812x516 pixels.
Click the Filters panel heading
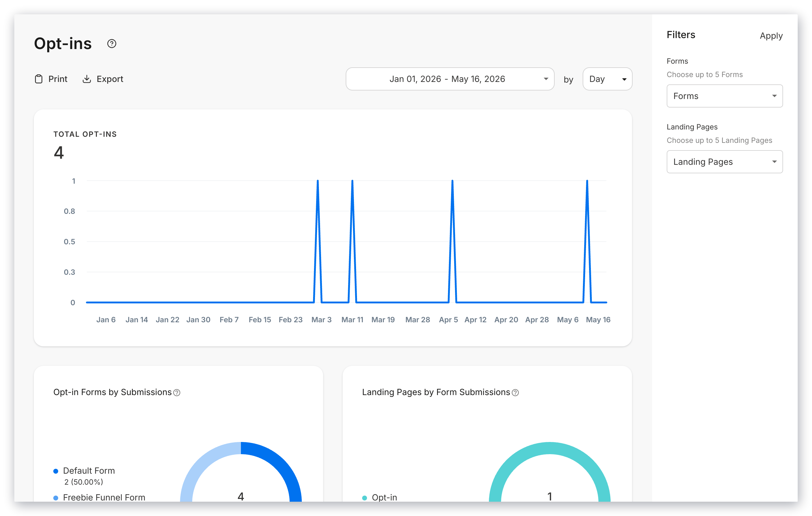(x=681, y=35)
